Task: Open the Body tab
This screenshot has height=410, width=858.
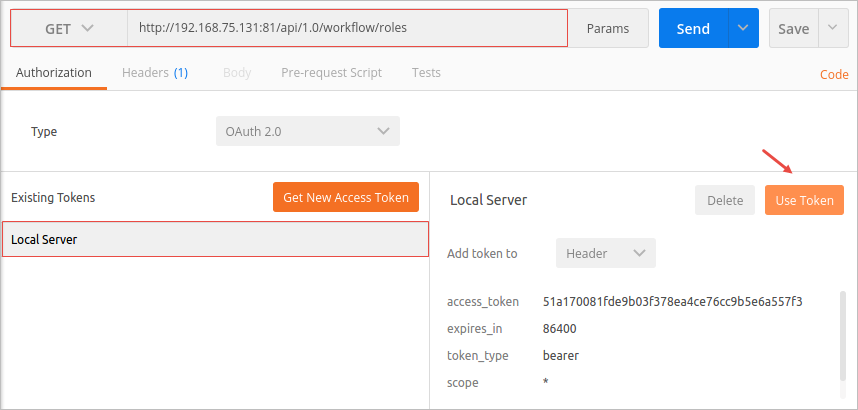Action: [x=237, y=73]
